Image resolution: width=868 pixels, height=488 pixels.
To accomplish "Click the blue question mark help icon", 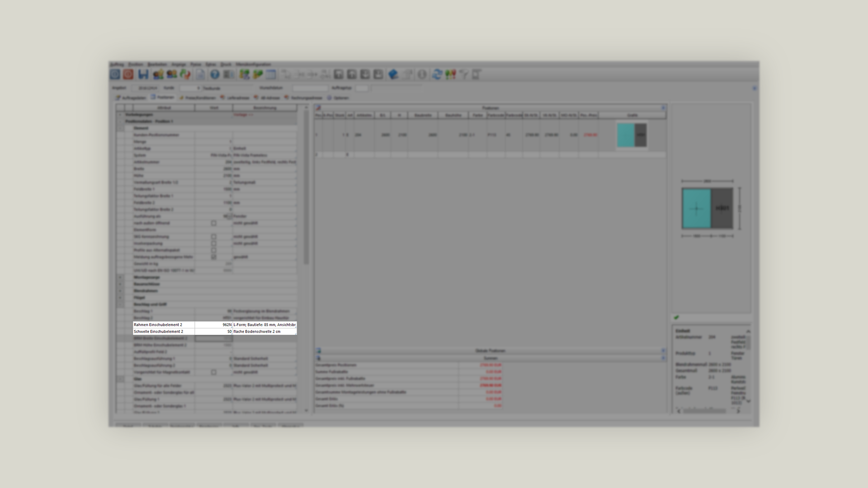I will [215, 75].
